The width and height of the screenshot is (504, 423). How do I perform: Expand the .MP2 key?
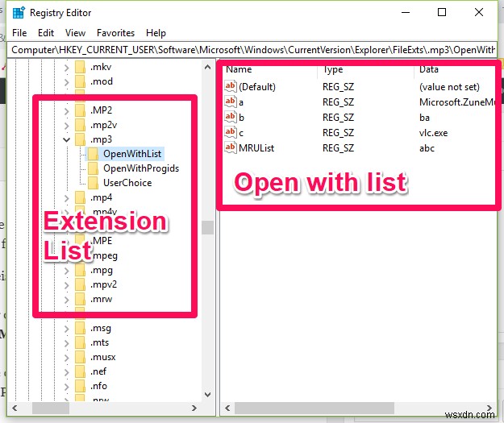tap(67, 111)
